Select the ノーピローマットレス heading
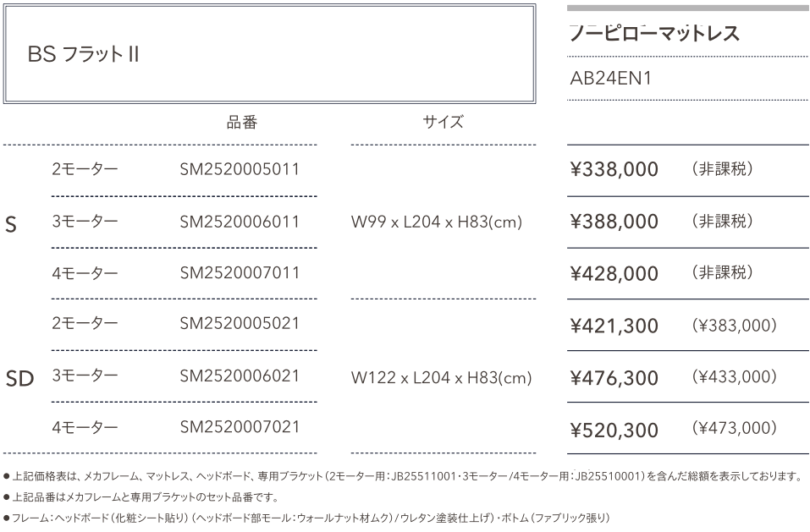 [654, 34]
